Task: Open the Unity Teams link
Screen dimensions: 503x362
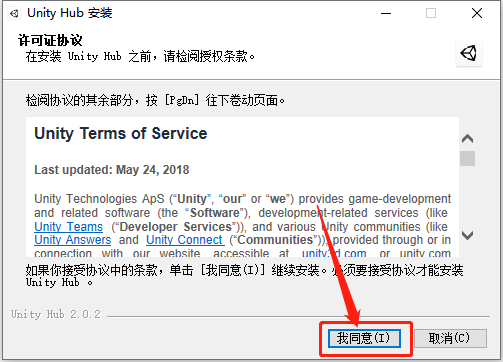Action: 69,227
